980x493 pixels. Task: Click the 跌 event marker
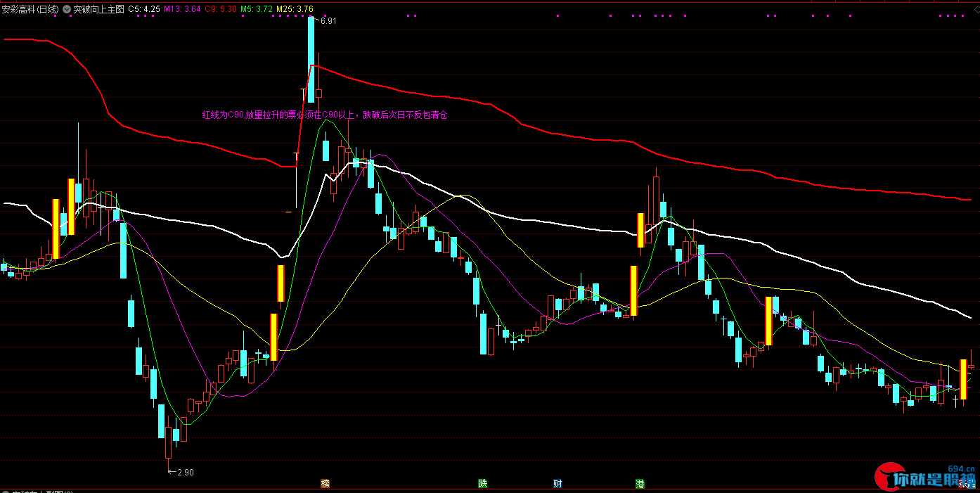(482, 484)
